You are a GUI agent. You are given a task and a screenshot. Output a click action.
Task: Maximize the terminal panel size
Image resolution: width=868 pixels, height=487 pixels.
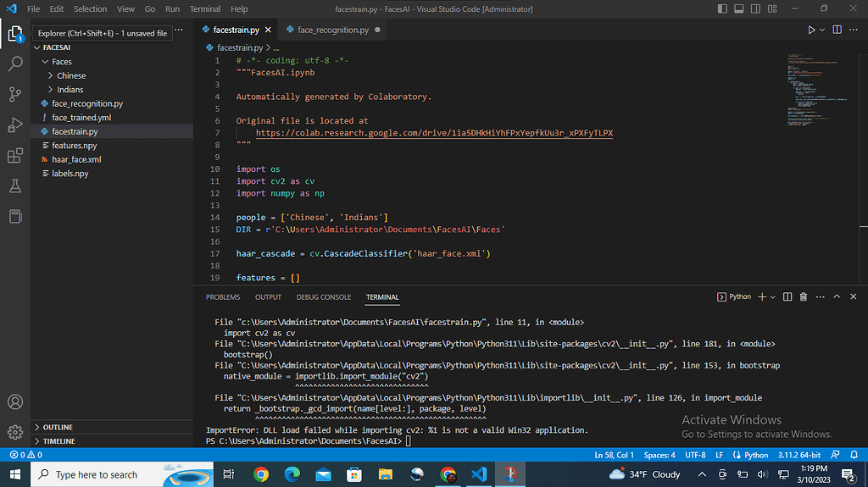[837, 297]
